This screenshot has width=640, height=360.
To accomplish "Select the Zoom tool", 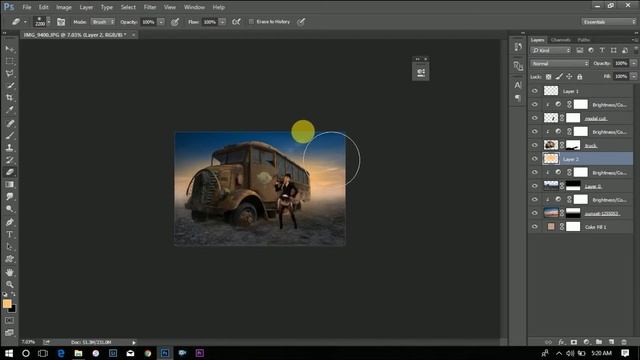I will click(9, 284).
